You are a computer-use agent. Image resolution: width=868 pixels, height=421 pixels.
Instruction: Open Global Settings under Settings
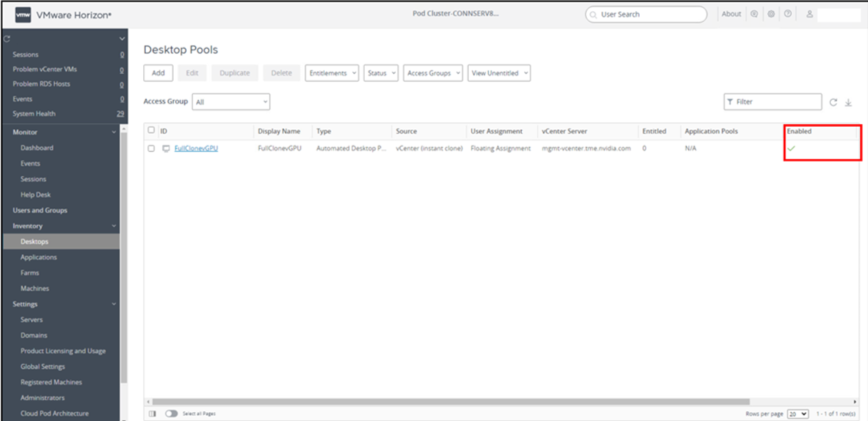click(x=43, y=366)
